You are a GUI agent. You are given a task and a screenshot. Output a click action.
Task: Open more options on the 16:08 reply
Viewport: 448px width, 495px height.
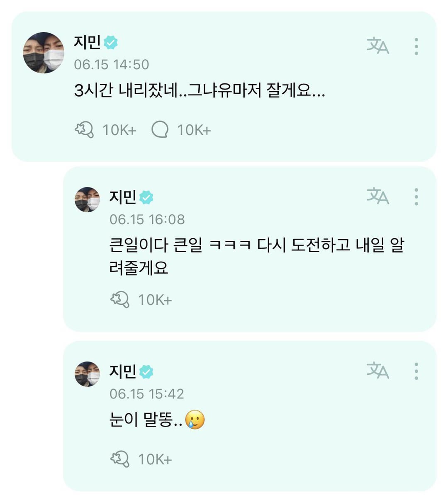[416, 197]
